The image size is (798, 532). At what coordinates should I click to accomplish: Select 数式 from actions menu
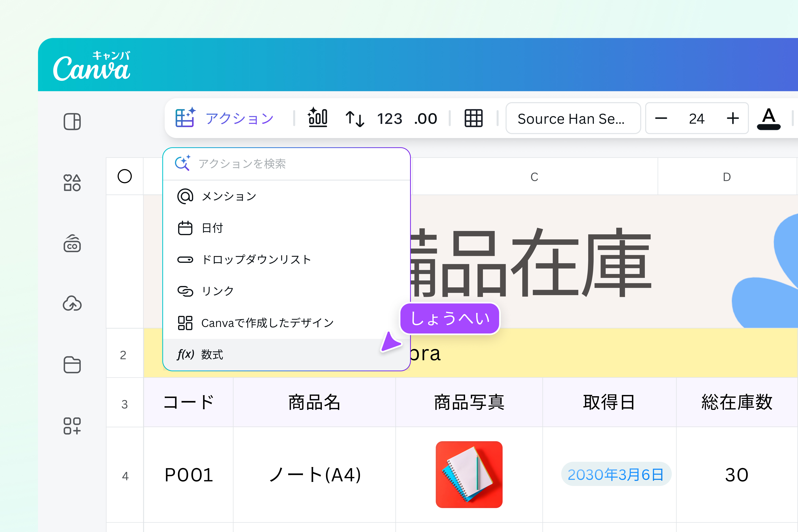287,354
